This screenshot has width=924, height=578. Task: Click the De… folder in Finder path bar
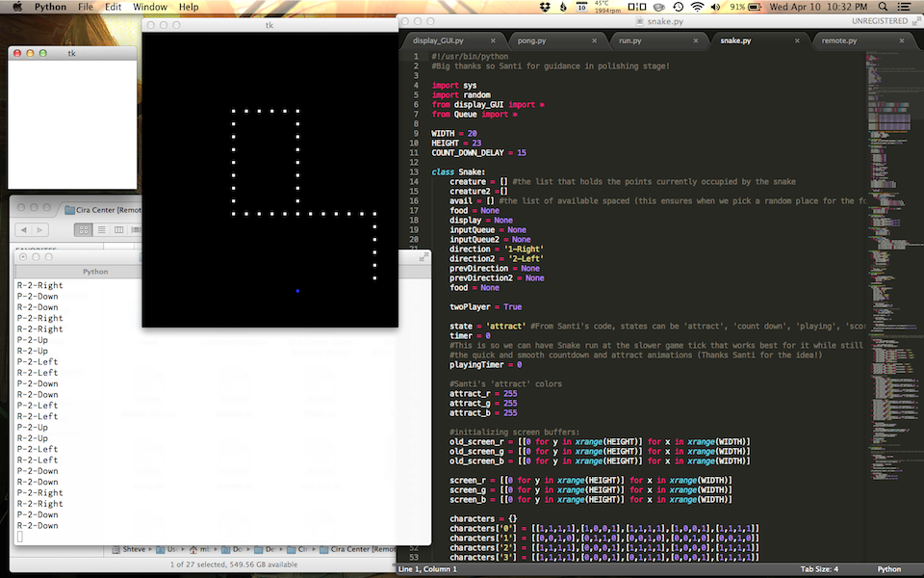click(265, 550)
